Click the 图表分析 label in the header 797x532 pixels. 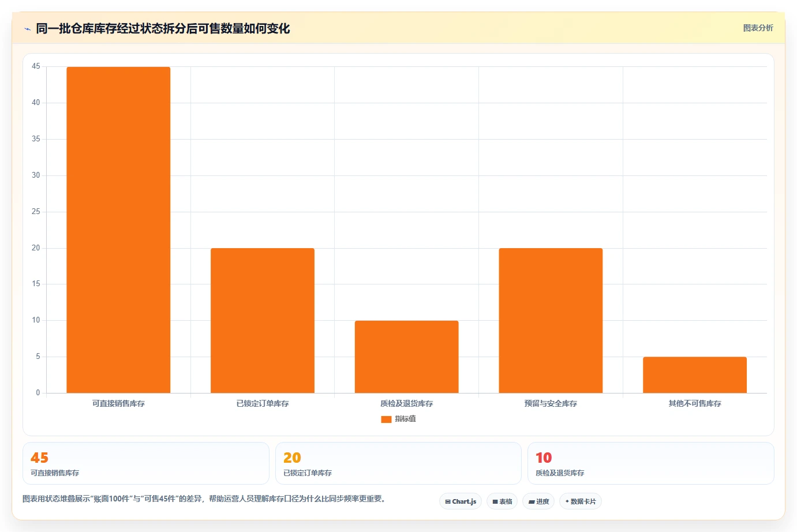click(758, 28)
